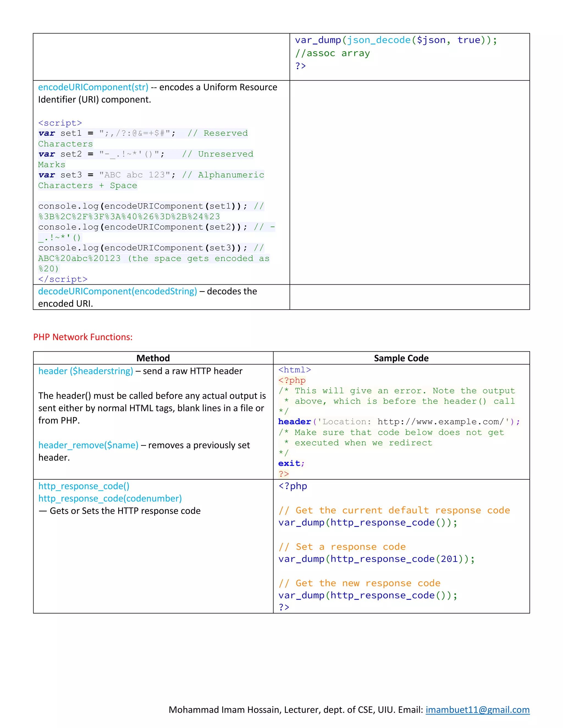
Task: Click the Sample Code column header
Action: pos(401,358)
